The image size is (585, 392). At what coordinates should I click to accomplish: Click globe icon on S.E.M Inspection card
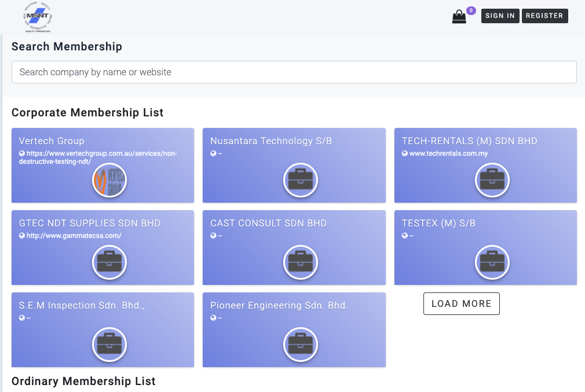pos(22,318)
